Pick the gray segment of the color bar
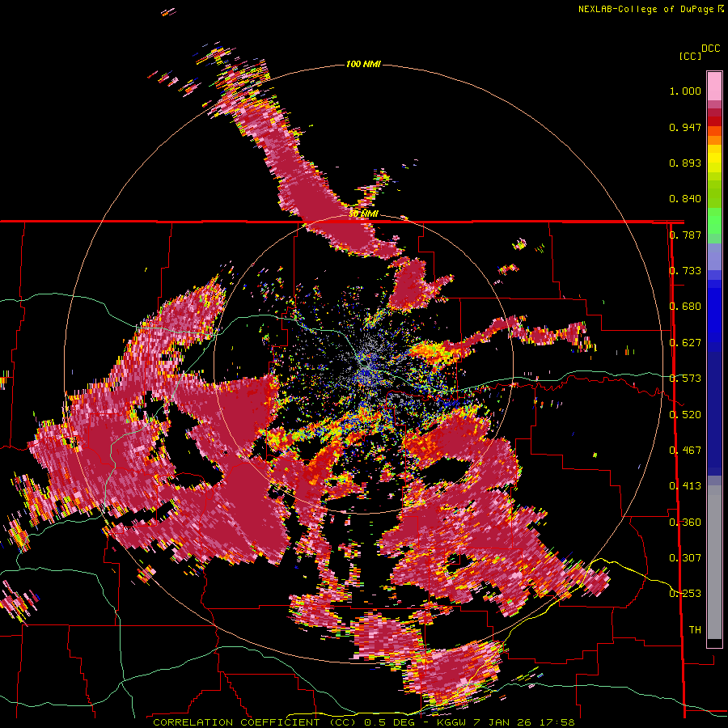Screen dimensions: 728x728 point(714,562)
